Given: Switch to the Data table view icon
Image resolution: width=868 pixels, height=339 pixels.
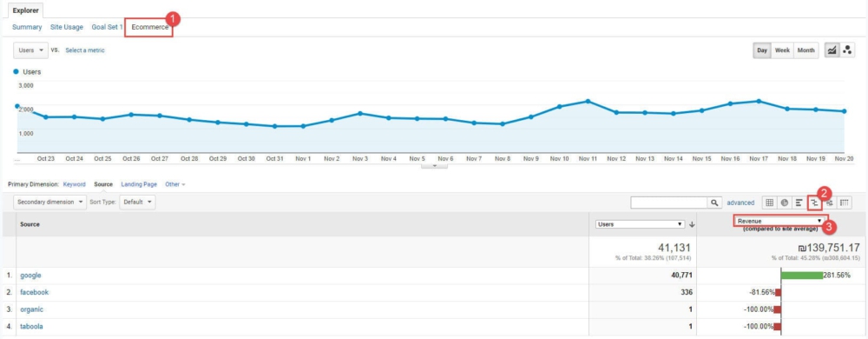Looking at the screenshot, I should point(769,203).
